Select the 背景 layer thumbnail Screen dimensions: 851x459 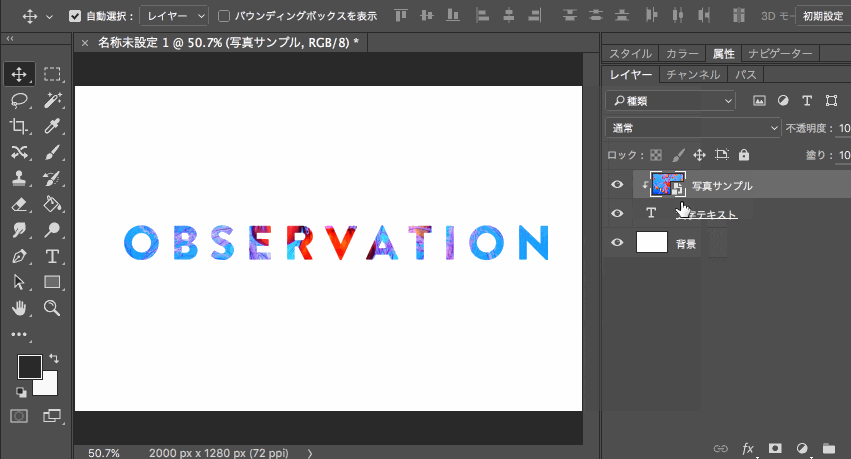[x=651, y=242]
